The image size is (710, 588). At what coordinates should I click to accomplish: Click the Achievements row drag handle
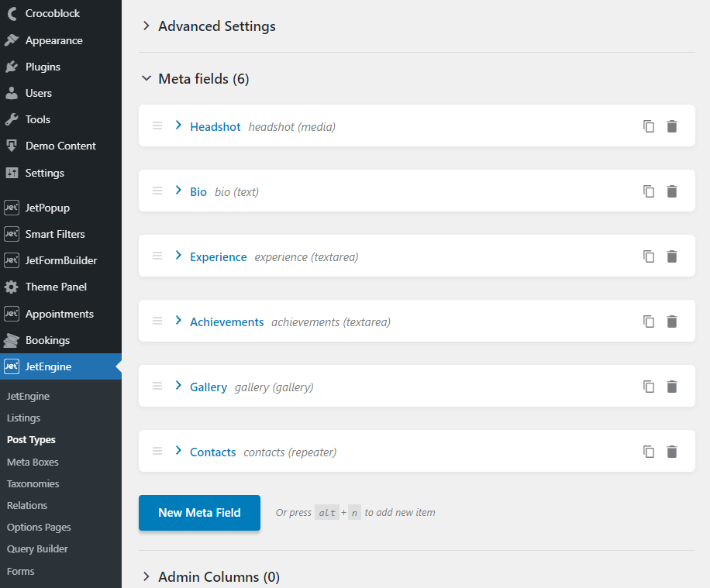pyautogui.click(x=157, y=321)
